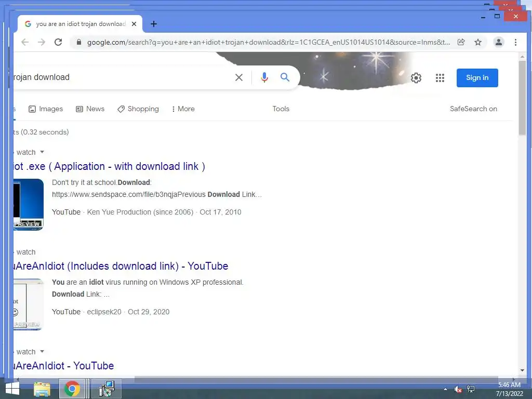
Task: Share this page via address bar icon
Action: pyautogui.click(x=461, y=42)
